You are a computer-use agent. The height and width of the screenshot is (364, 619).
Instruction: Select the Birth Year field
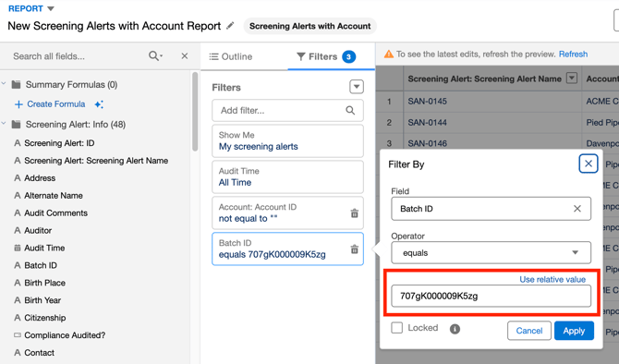[42, 300]
